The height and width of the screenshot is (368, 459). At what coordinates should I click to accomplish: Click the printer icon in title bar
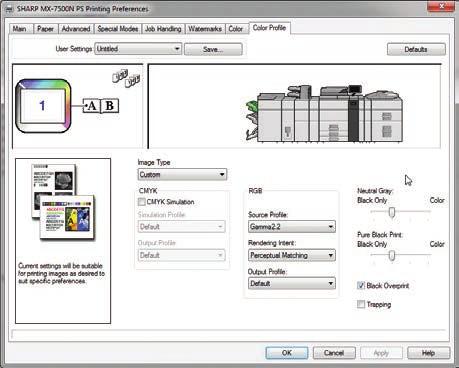point(10,9)
